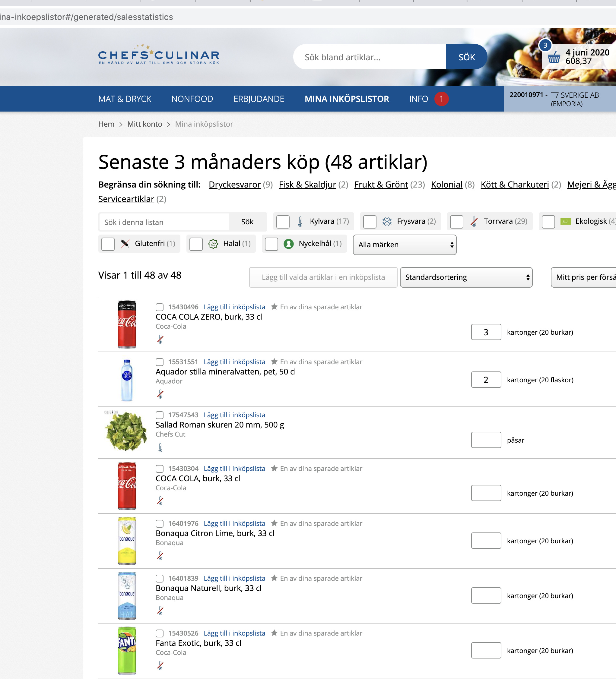Filter by Dryckesvaror category link
Viewport: 616px width, 679px height.
(234, 185)
